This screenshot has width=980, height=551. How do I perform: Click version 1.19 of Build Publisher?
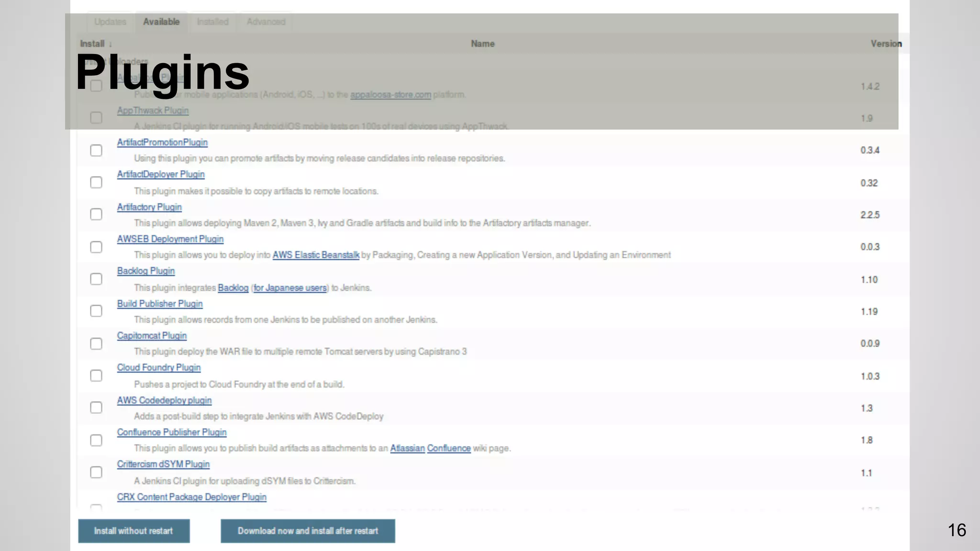[869, 312]
